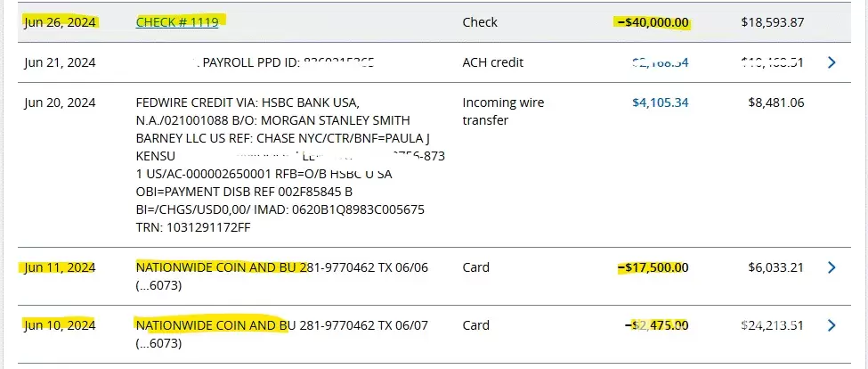
Task: Expand the Jun 10 Nationwide Coin chevron
Action: (831, 324)
